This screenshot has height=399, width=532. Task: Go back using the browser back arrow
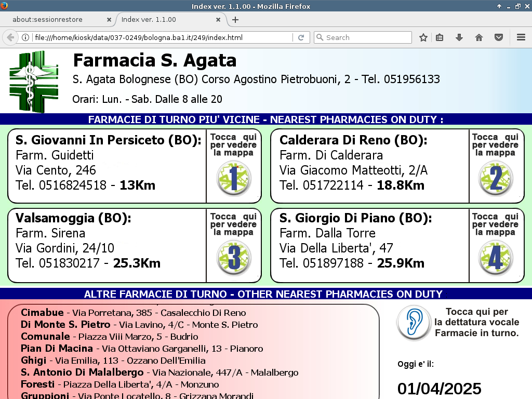[10, 37]
